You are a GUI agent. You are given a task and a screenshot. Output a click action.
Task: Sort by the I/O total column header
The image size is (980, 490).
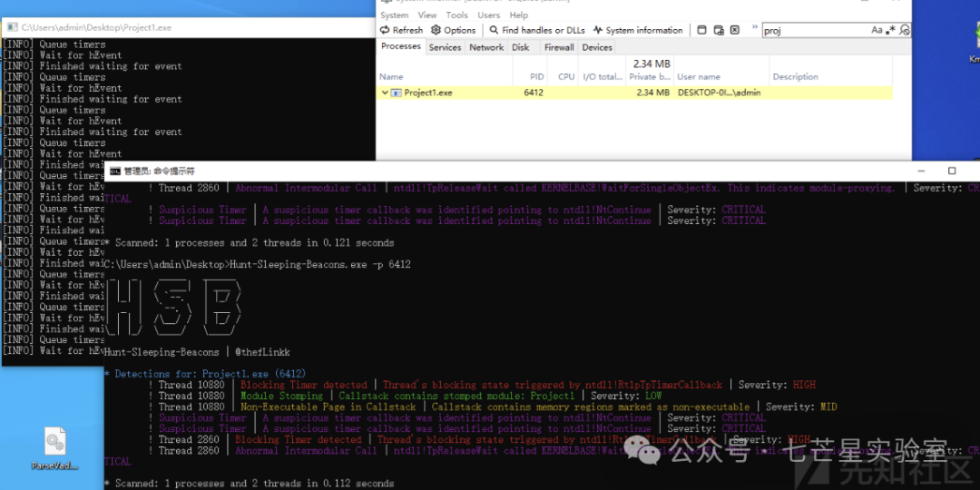click(603, 77)
